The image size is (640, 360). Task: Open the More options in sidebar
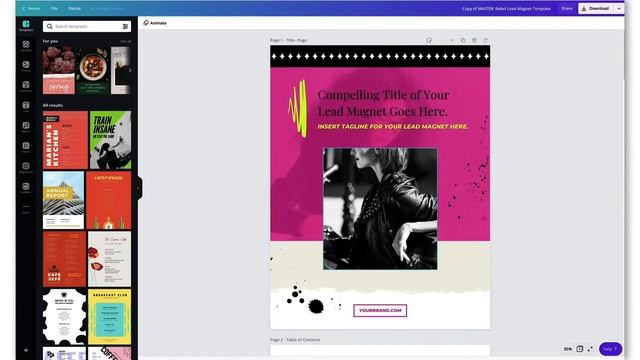[x=26, y=209]
